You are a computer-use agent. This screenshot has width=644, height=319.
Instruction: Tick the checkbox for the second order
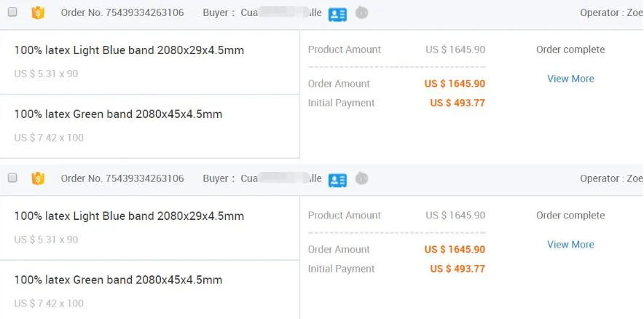[12, 178]
